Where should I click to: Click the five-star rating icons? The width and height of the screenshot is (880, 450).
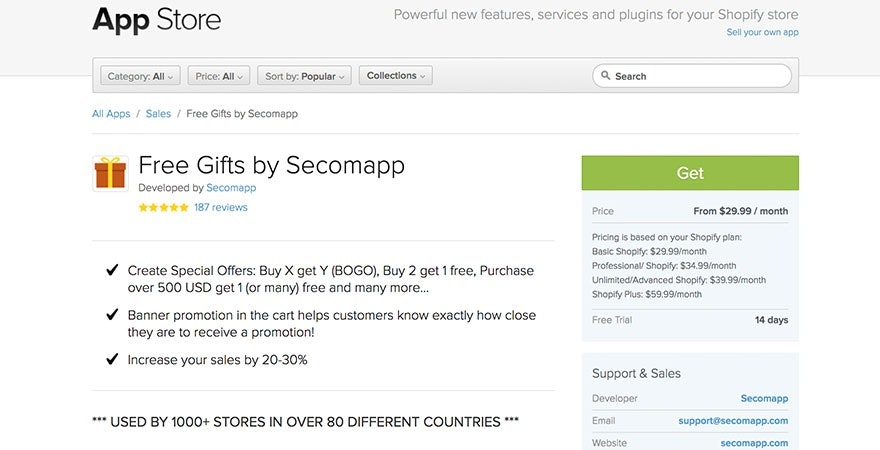click(x=163, y=208)
